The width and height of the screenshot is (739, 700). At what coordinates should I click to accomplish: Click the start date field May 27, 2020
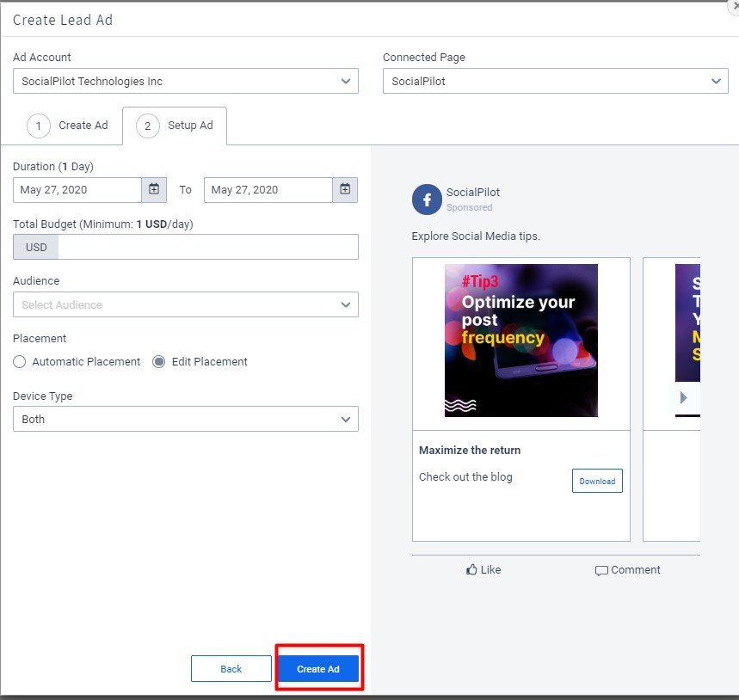coord(77,190)
